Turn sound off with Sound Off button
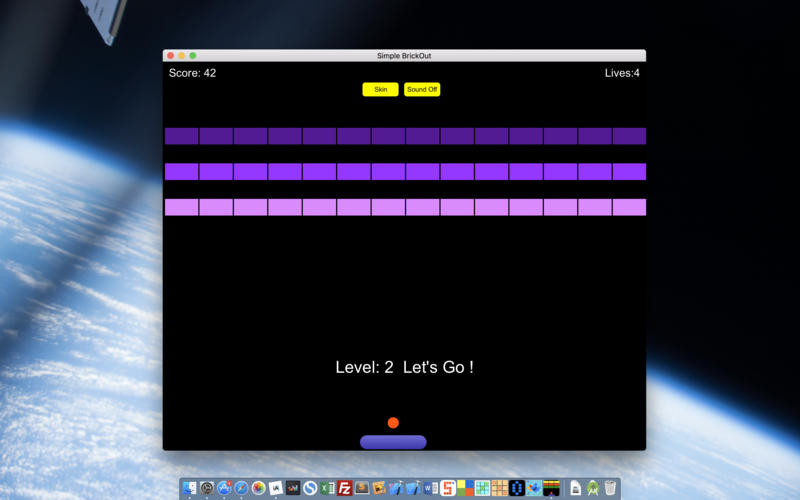The height and width of the screenshot is (500, 800). (422, 89)
